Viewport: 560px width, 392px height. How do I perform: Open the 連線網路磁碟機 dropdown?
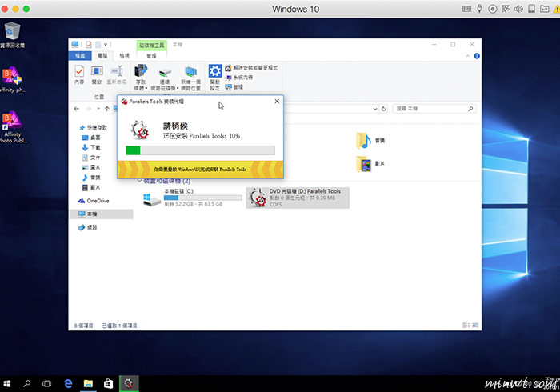(x=164, y=78)
